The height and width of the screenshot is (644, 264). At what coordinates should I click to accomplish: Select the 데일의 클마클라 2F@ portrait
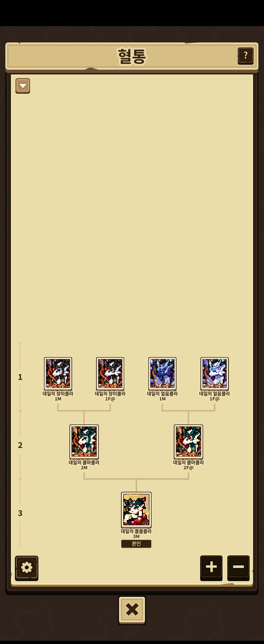coord(188,442)
